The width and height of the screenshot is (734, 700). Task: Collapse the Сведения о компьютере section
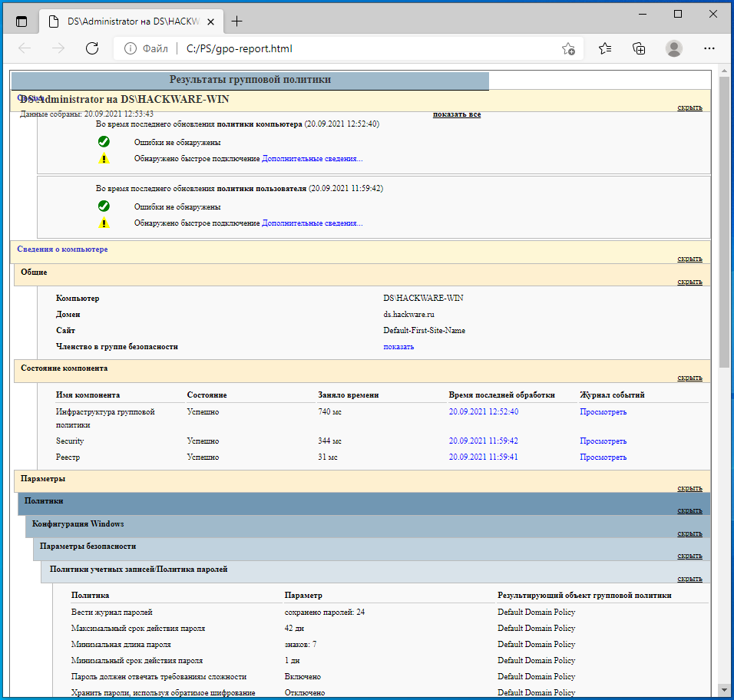click(689, 259)
